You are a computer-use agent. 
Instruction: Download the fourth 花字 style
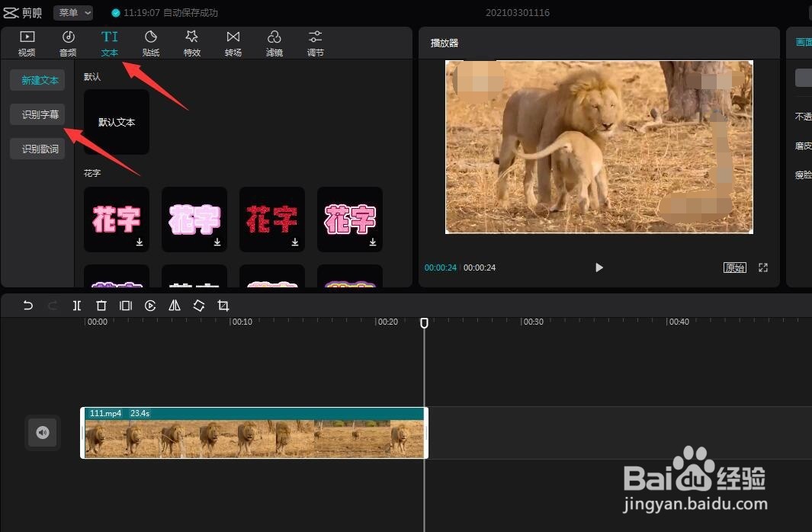click(x=372, y=242)
